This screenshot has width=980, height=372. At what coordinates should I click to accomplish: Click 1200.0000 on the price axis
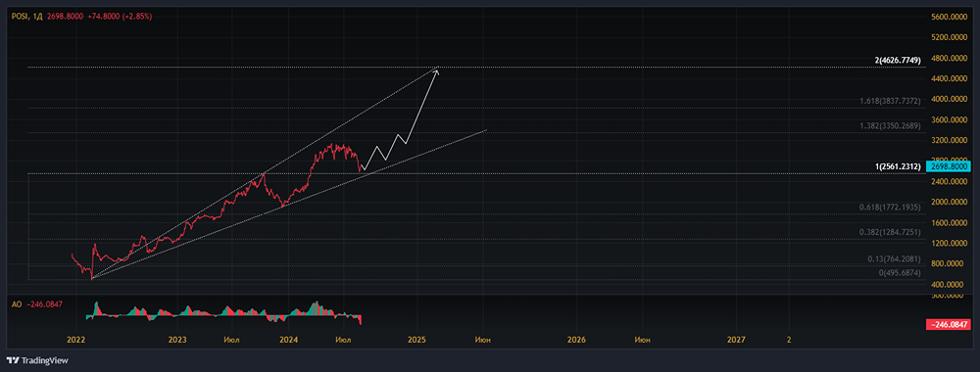tap(950, 244)
